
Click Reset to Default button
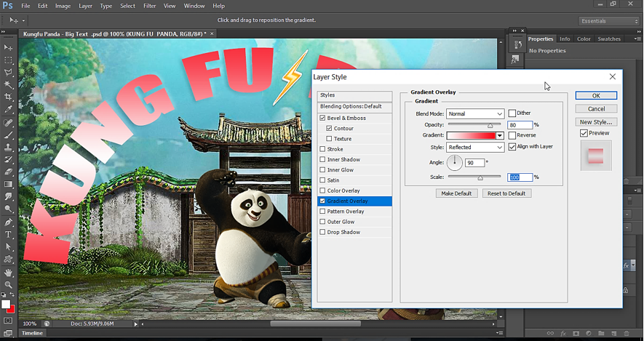[x=506, y=193]
